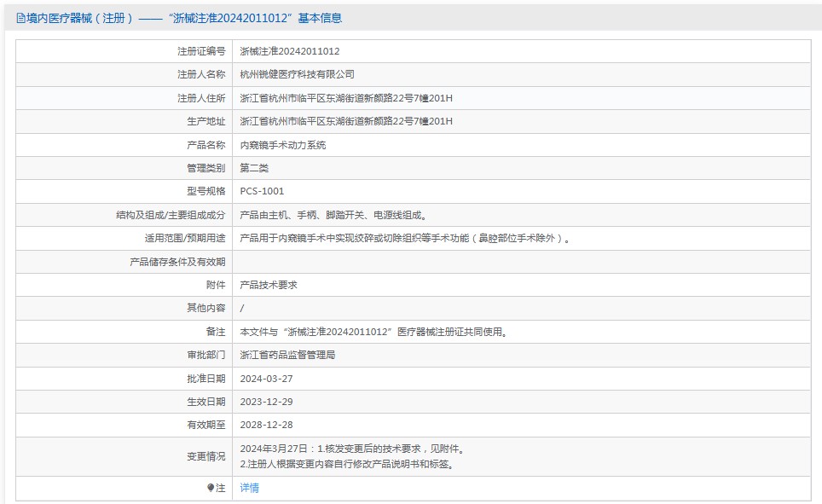Click the 生产地址 label
Screen dimensions: 822x504
click(x=206, y=121)
